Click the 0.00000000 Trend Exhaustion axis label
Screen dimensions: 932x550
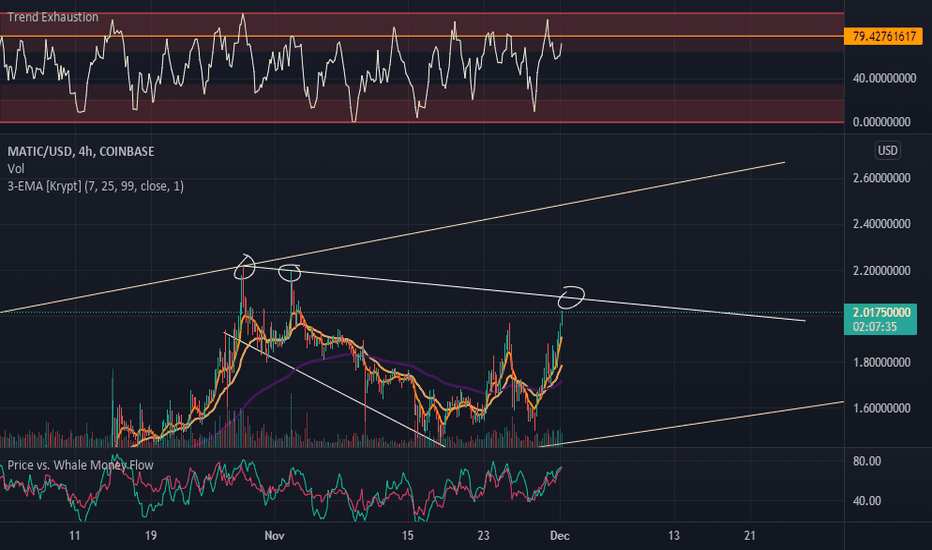(881, 122)
